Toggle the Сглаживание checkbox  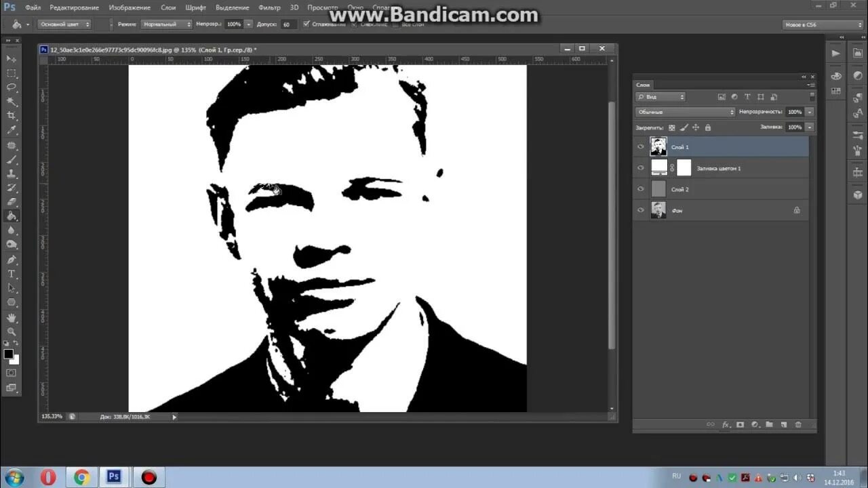point(307,24)
